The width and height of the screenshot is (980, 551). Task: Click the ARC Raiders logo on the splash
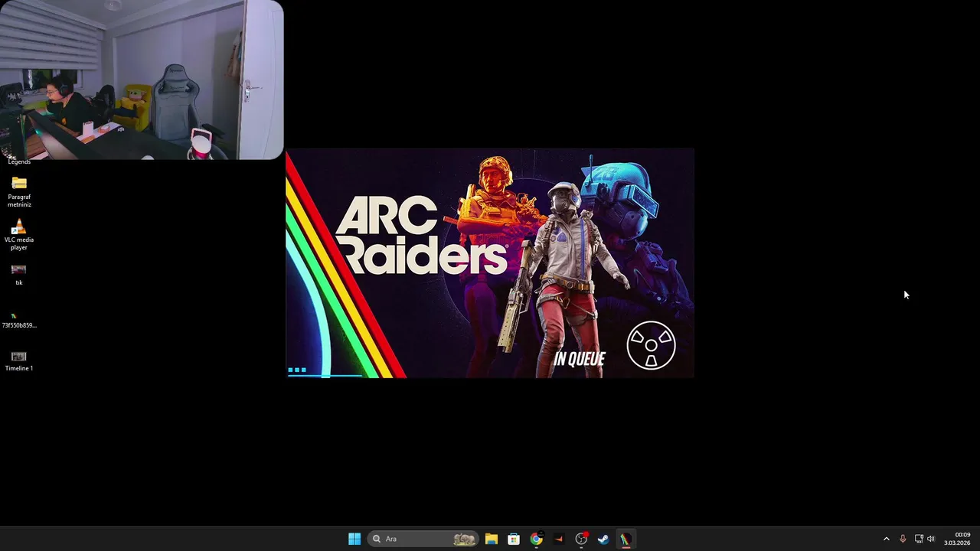(421, 236)
